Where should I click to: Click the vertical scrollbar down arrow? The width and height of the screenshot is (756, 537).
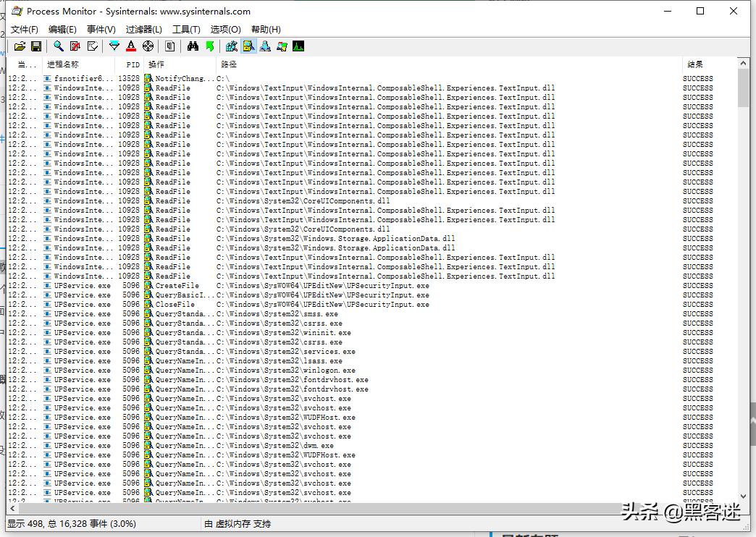[x=742, y=496]
